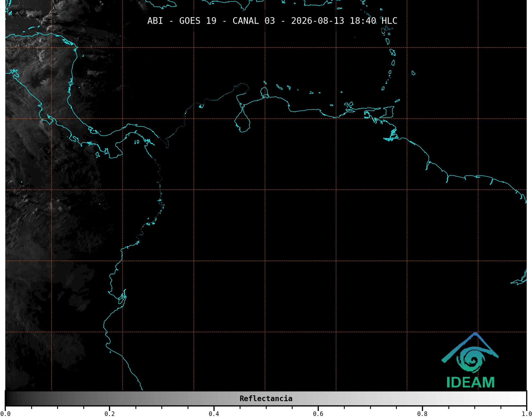Click the 1.0 colorbar tick label

tap(527, 414)
